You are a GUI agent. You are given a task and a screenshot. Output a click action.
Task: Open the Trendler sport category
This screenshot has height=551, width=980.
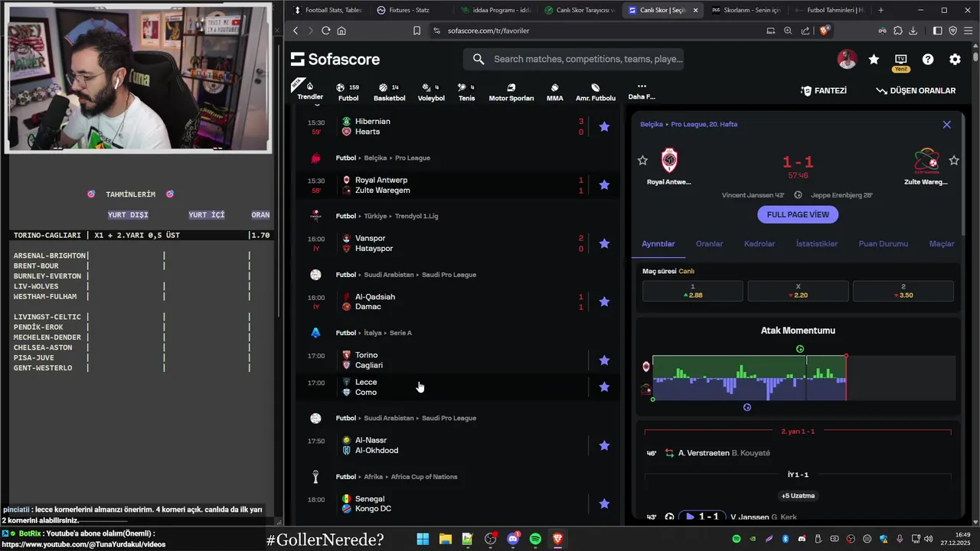pyautogui.click(x=310, y=90)
